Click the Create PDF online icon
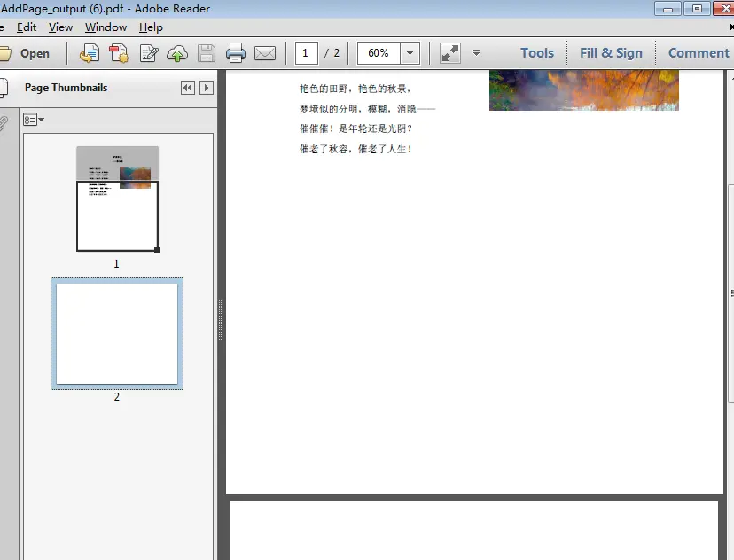The height and width of the screenshot is (560, 734). pos(119,53)
